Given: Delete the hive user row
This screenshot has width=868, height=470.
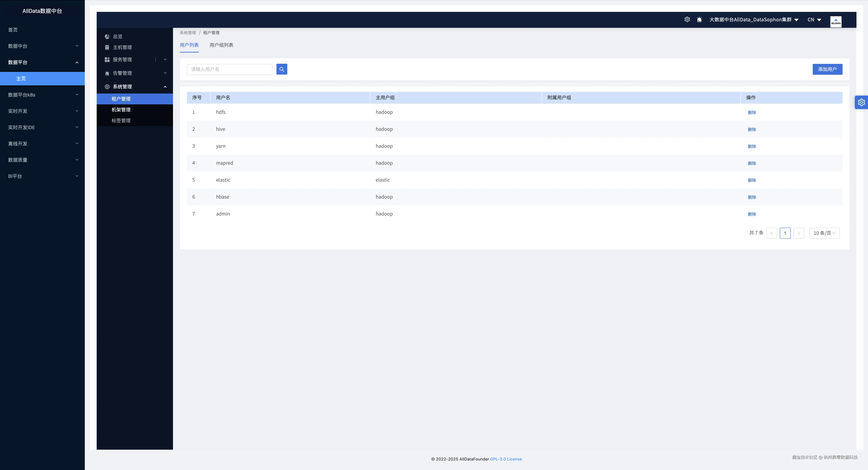Looking at the screenshot, I should (x=752, y=129).
